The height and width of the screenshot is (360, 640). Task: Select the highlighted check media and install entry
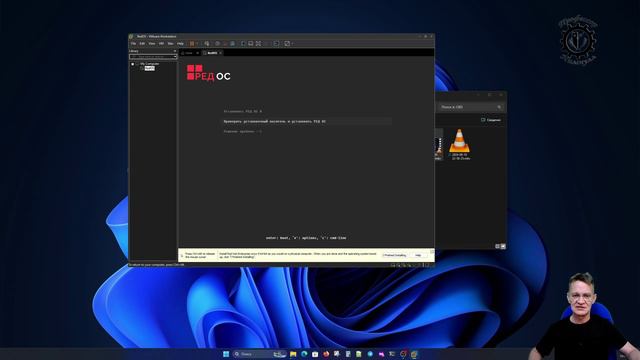[x=307, y=122]
